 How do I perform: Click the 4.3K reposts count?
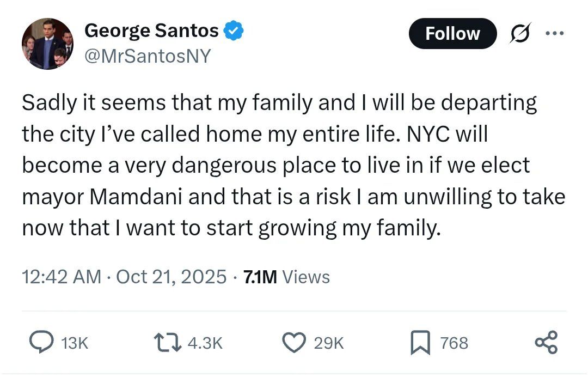coord(205,343)
